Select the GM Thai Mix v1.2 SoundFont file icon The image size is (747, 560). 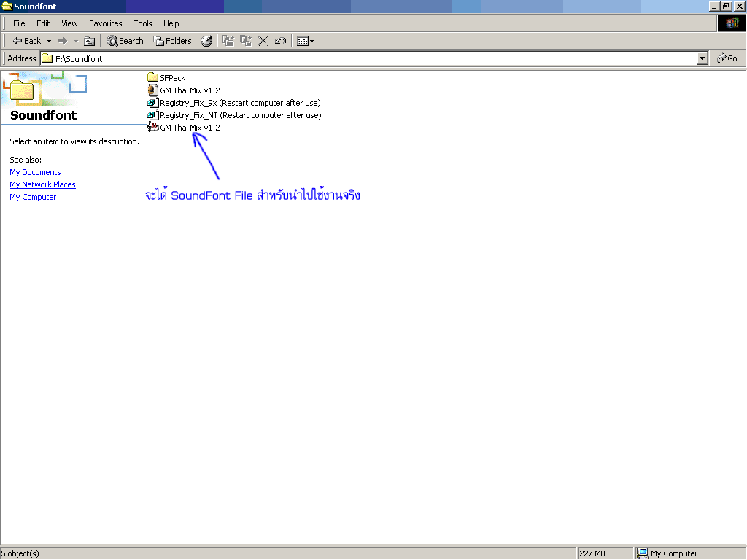[x=152, y=127]
